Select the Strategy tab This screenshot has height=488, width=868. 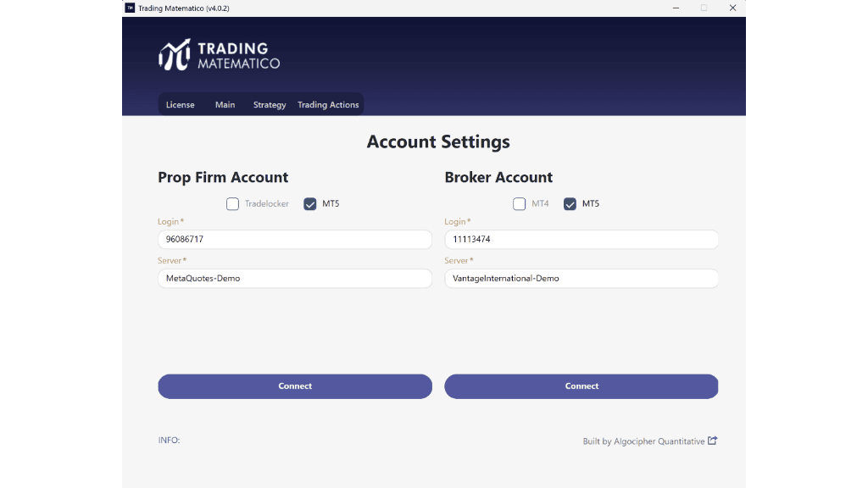tap(269, 104)
